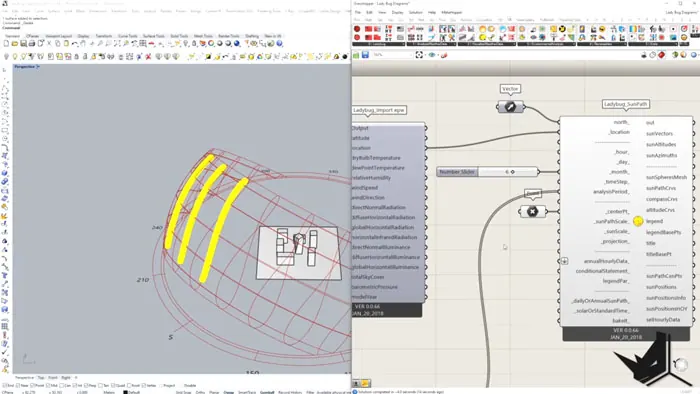Toggle the Near osnap checkbox

pos(18,385)
